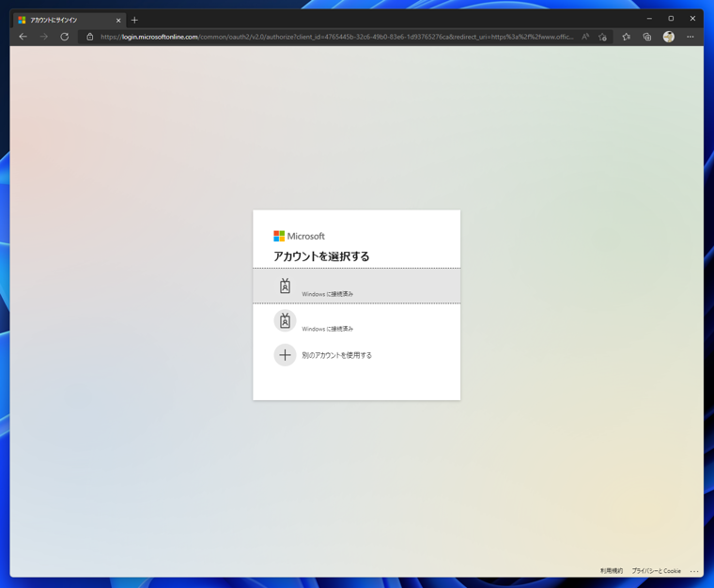Choose the second Windows-connected account
This screenshot has height=588, width=714.
click(x=357, y=321)
